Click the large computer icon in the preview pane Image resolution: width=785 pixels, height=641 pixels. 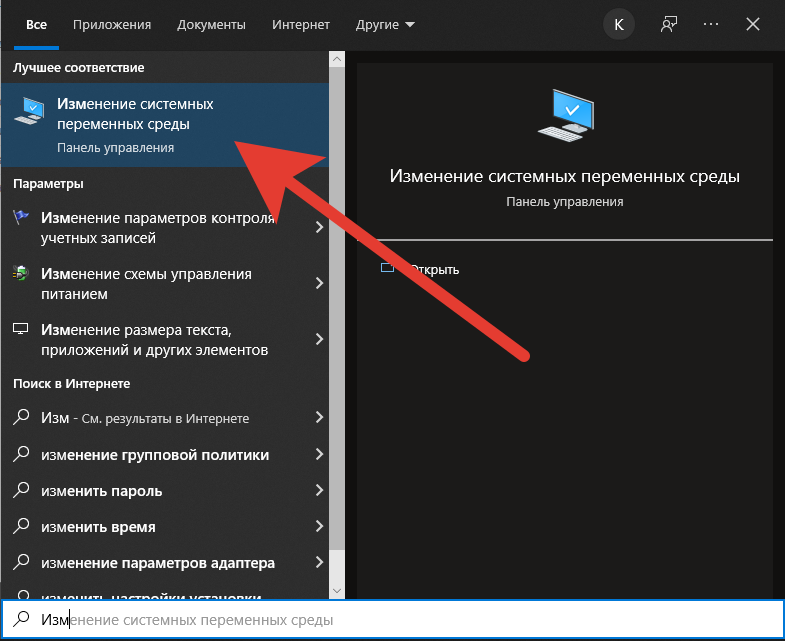[x=564, y=114]
